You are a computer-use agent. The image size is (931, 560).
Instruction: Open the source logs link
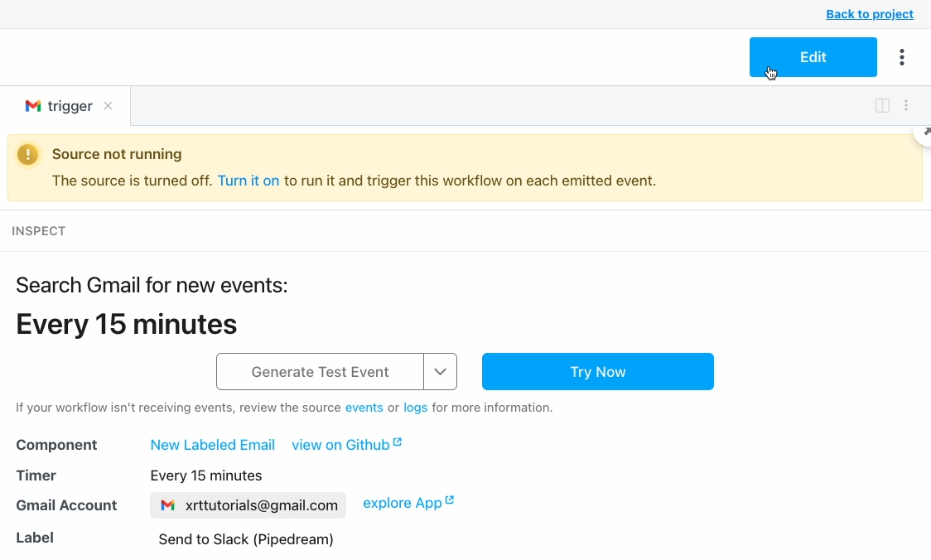point(415,408)
